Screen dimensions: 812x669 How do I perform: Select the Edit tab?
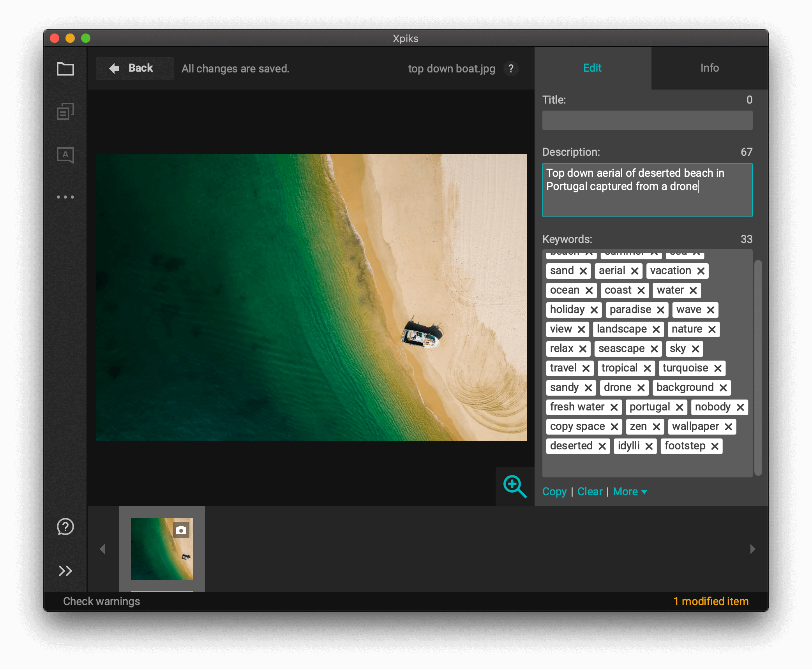(592, 68)
